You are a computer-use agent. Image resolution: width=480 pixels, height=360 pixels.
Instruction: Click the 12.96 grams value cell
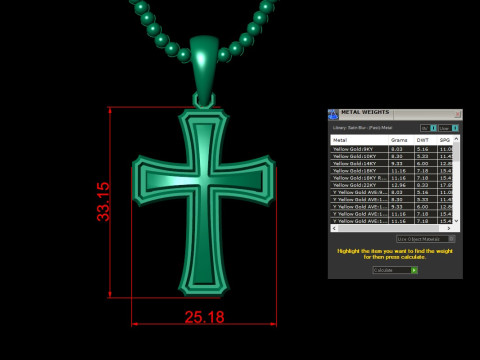pyautogui.click(x=401, y=185)
